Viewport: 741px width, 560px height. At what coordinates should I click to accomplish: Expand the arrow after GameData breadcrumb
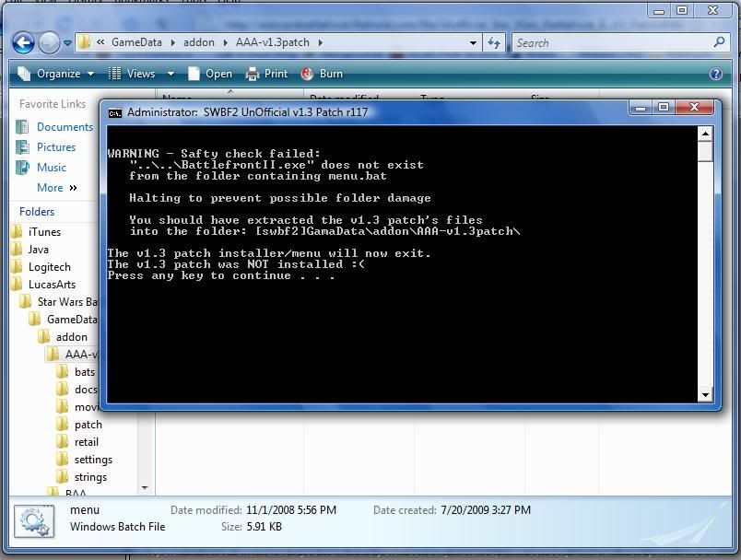point(173,43)
